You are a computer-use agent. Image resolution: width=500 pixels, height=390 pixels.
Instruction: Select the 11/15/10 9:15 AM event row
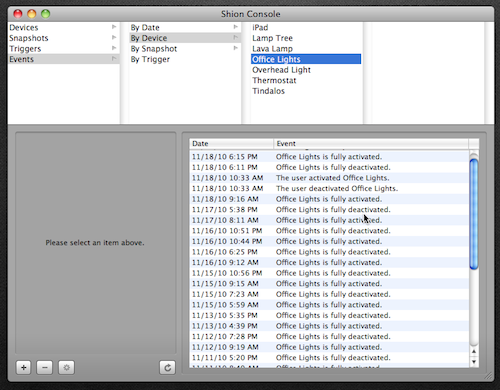tap(329, 284)
